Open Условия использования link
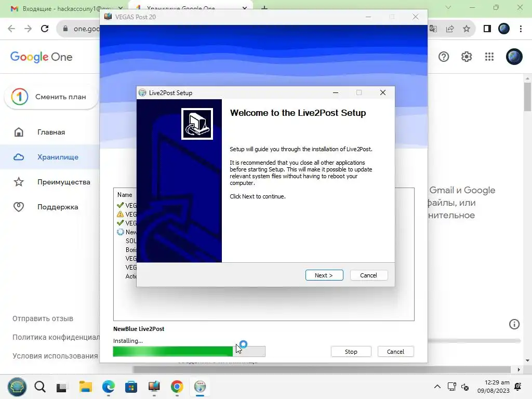Image resolution: width=532 pixels, height=399 pixels. (x=55, y=356)
